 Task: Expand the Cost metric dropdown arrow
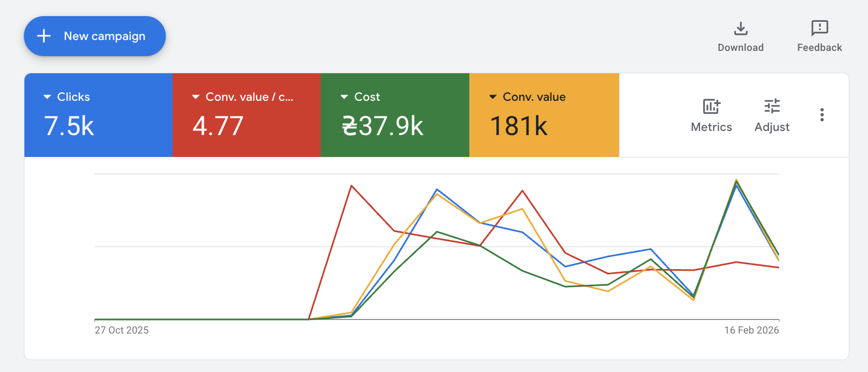[x=344, y=97]
